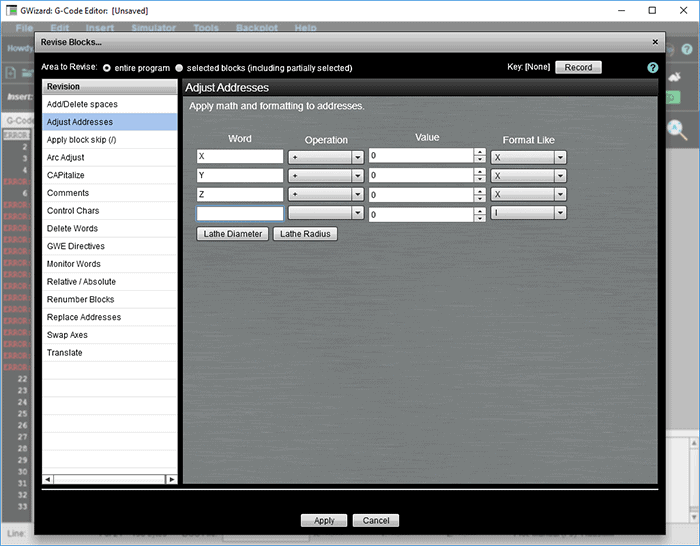
Task: Select CAPitalize revision
Action: click(110, 175)
